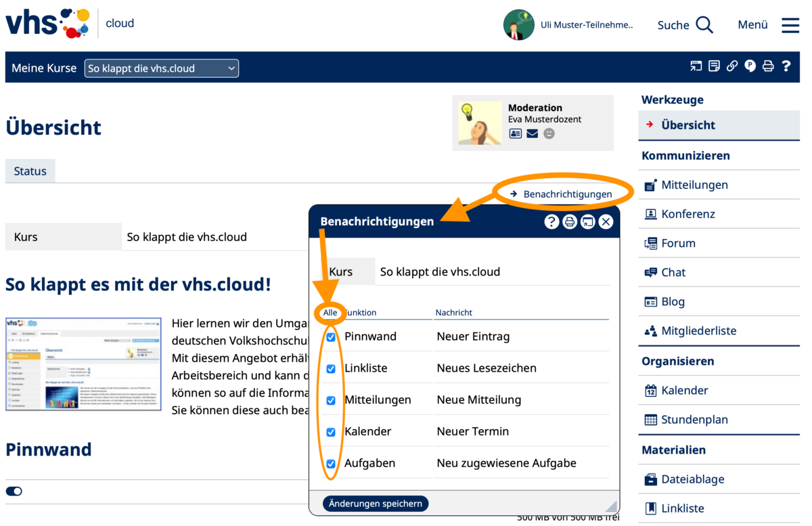Screen dimensions: 812x526
Task: Open the notes icon in course bar
Action: pyautogui.click(x=714, y=66)
